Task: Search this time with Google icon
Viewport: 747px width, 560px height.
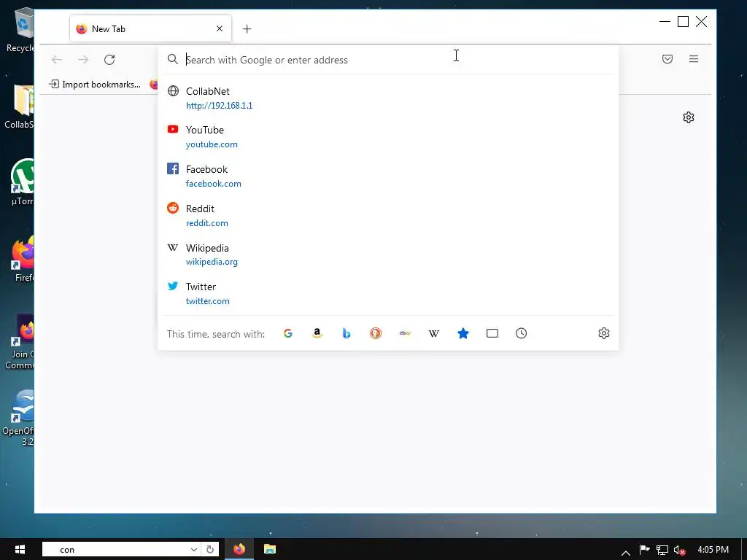Action: click(287, 333)
